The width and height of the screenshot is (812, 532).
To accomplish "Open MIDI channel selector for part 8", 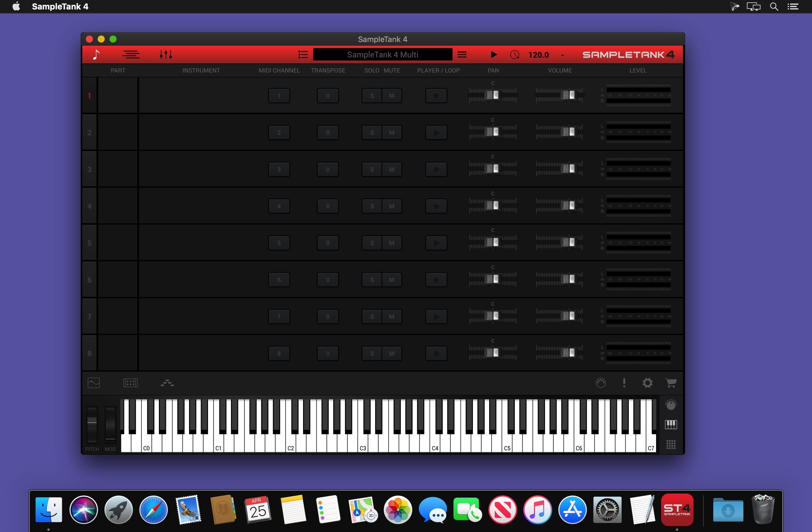I will tap(279, 354).
